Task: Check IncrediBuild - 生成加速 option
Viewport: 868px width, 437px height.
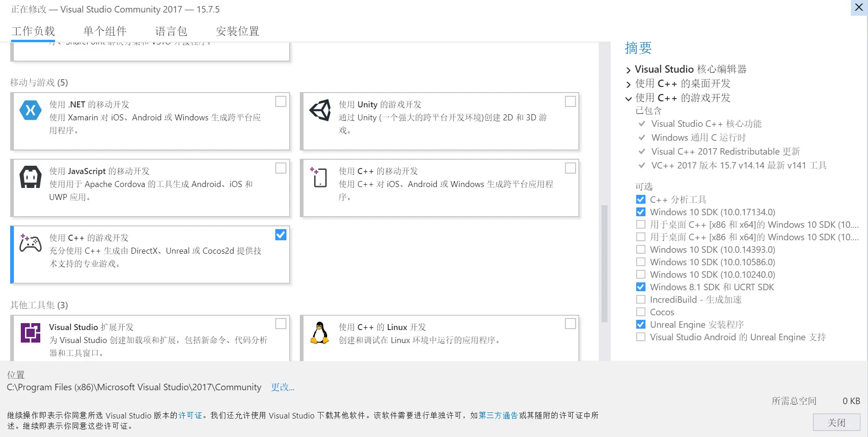Action: tap(641, 300)
